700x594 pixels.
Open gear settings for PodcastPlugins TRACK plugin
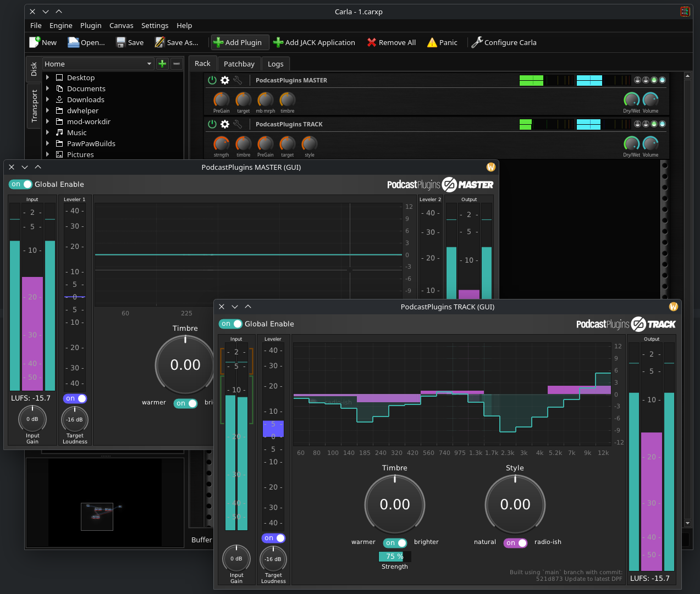coord(225,124)
